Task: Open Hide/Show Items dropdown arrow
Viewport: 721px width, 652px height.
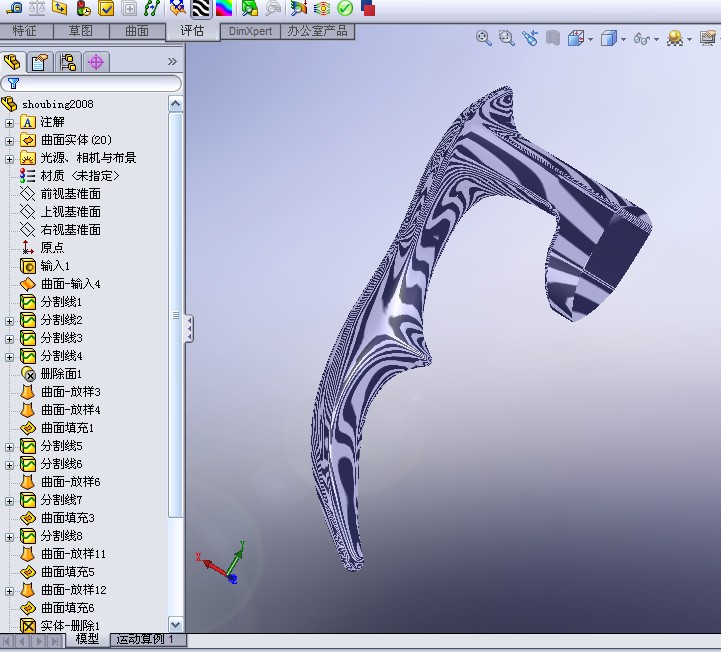Action: (x=656, y=40)
